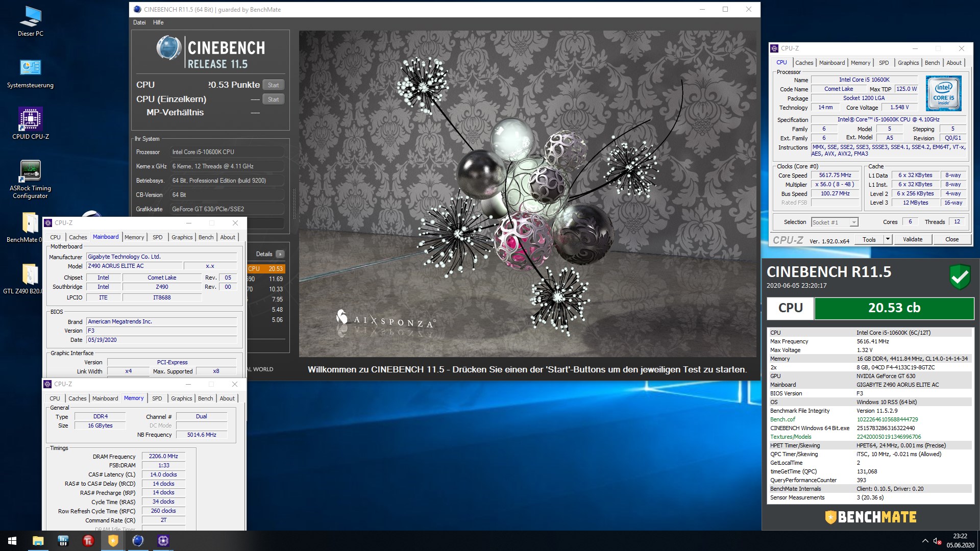Switch to SPD tab in right CPU-Z
This screenshot has height=551, width=980.
tap(884, 63)
